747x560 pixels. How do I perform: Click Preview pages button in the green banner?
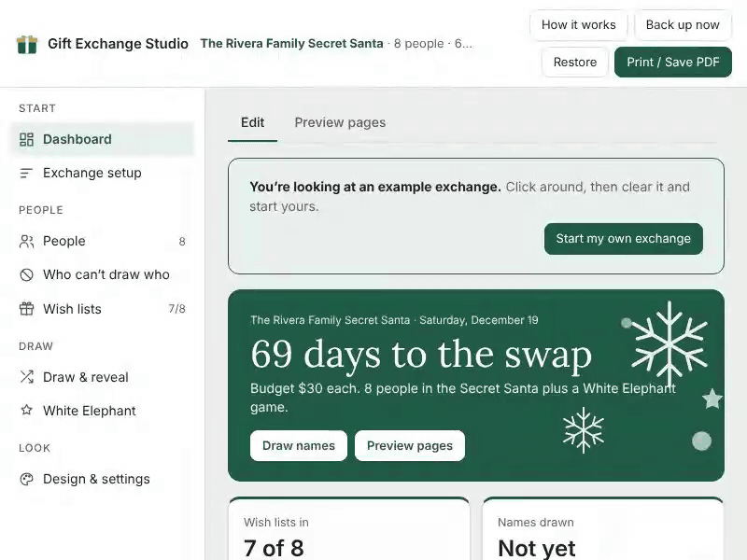410,446
